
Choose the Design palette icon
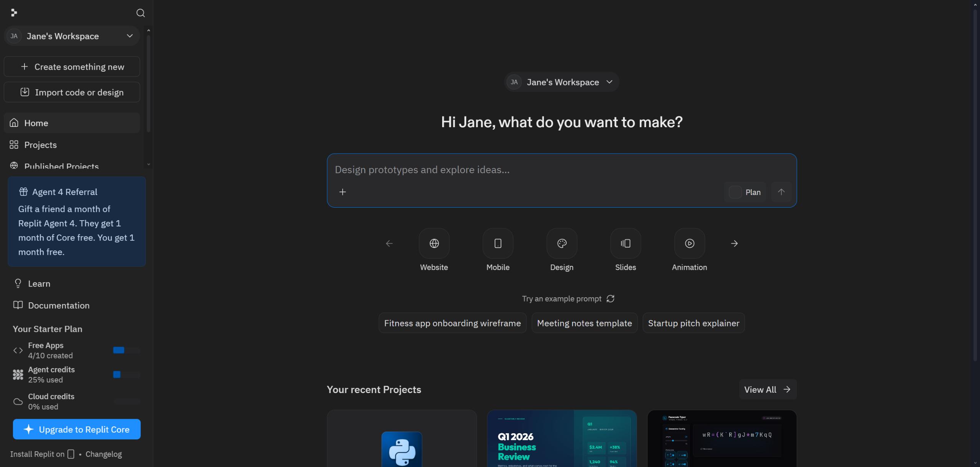point(562,243)
